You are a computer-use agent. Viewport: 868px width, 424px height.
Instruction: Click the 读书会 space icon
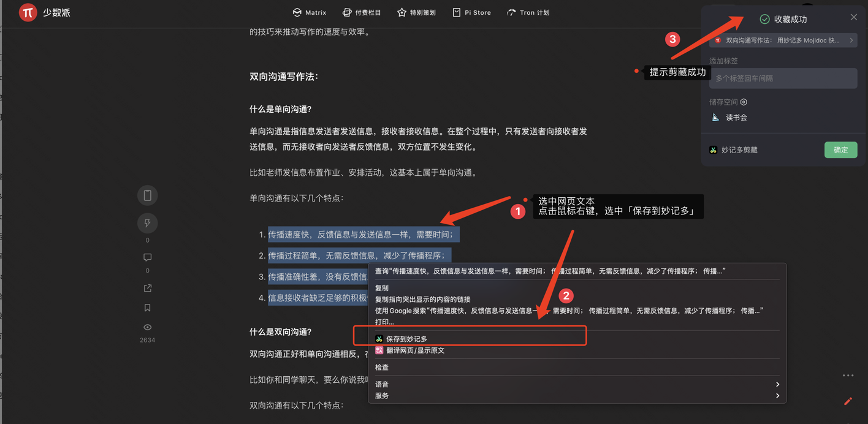pos(715,117)
